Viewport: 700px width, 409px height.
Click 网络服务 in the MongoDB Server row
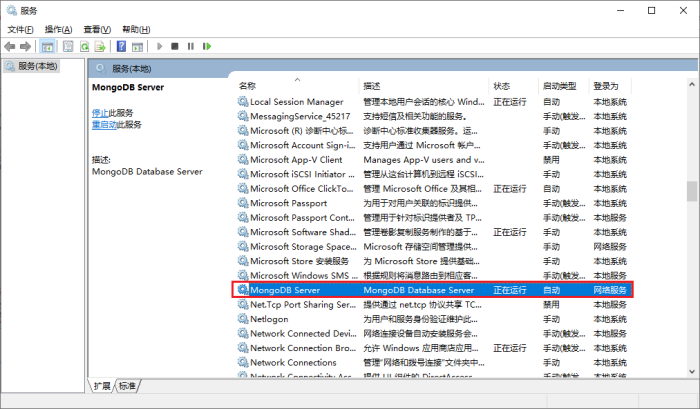[610, 290]
